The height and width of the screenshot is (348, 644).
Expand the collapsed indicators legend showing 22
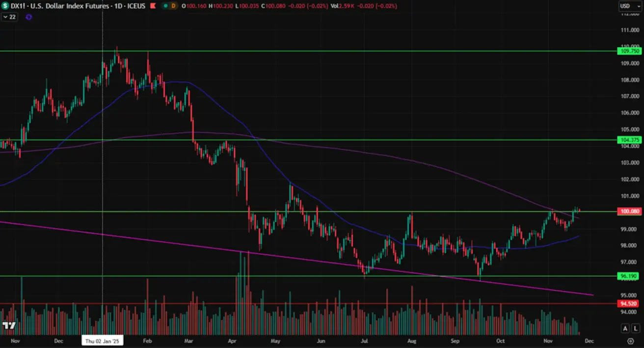[9, 17]
